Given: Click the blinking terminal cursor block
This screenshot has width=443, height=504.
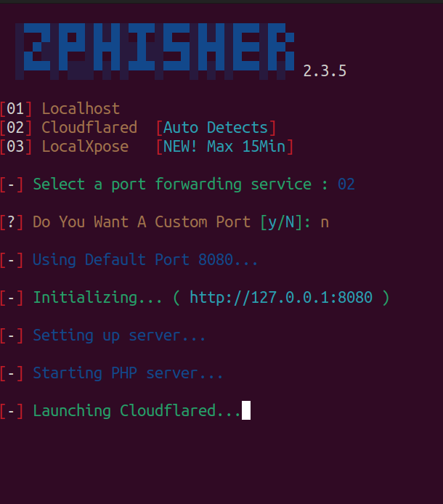Looking at the screenshot, I should pyautogui.click(x=246, y=411).
